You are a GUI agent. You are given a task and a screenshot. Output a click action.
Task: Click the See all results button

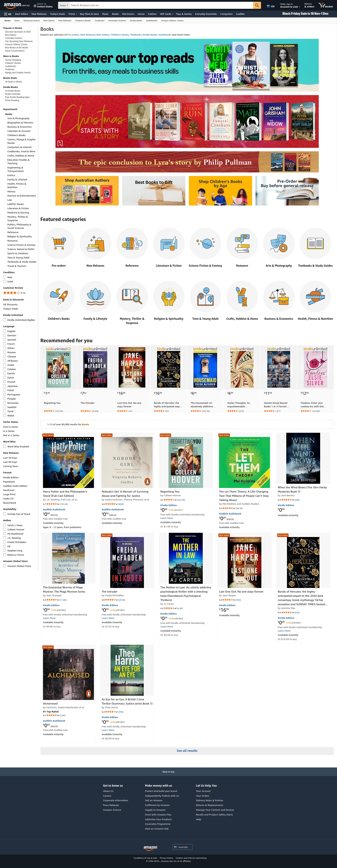click(187, 751)
